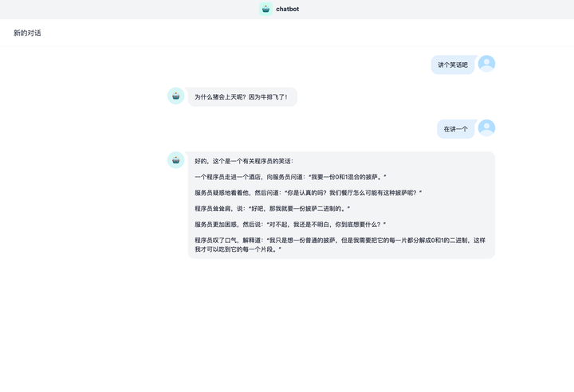Image resolution: width=574 pixels, height=392 pixels.
Task: Click the chatbot logo icon in header
Action: pos(265,9)
